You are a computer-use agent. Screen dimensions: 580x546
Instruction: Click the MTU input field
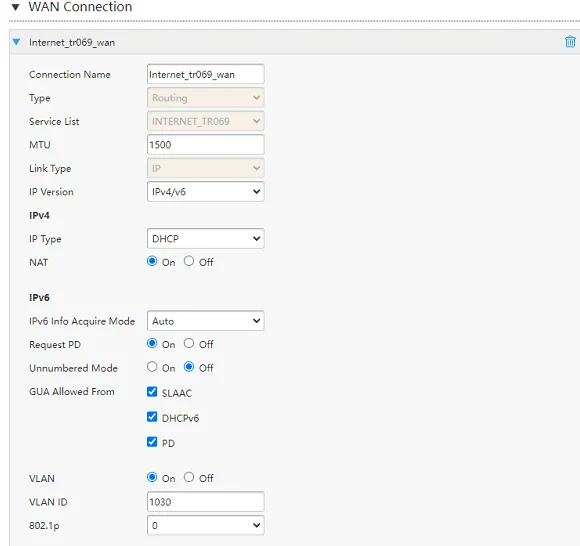[206, 145]
